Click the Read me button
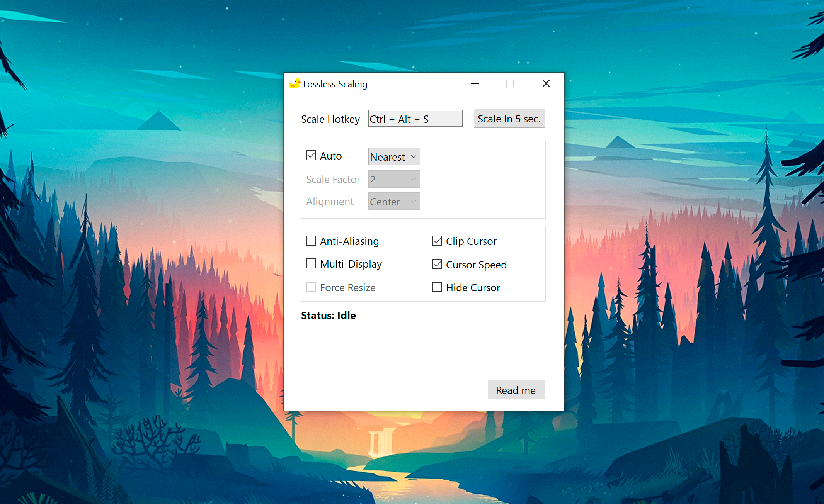 [x=515, y=389]
